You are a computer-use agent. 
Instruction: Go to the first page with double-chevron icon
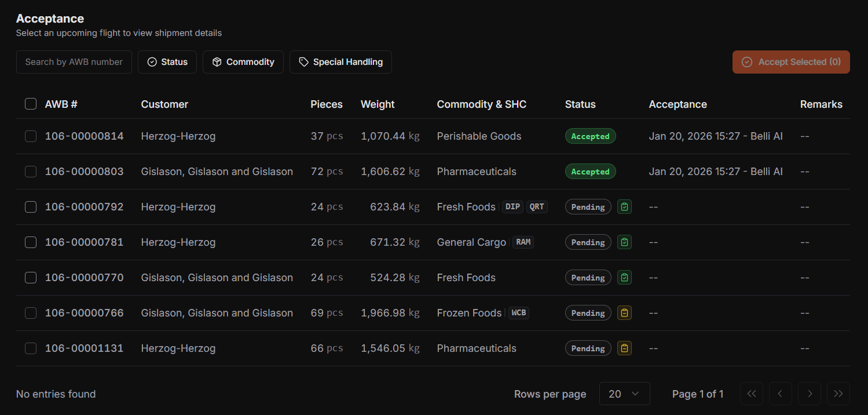pos(751,394)
